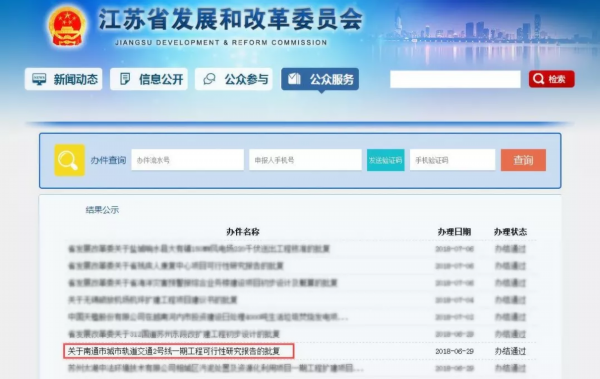
Task: Focus the site search box in header
Action: pyautogui.click(x=455, y=79)
